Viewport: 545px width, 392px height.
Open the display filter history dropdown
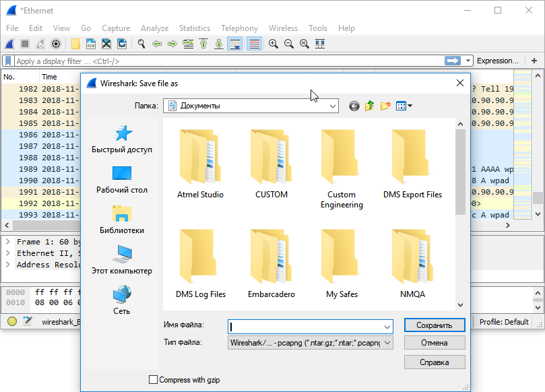468,61
